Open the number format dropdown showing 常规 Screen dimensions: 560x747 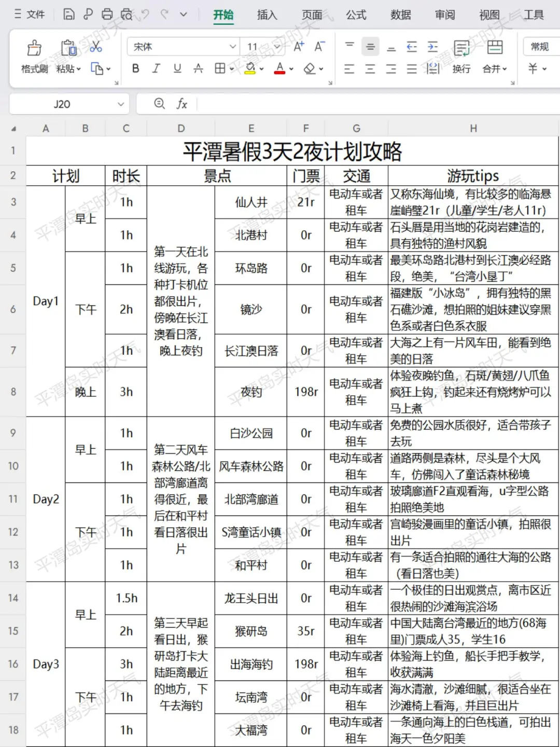(x=541, y=46)
